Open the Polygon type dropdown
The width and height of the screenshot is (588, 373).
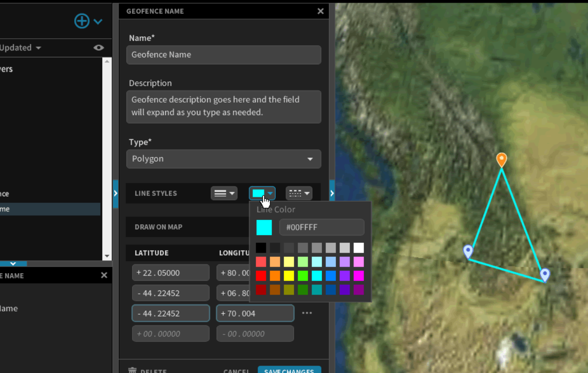(x=224, y=159)
